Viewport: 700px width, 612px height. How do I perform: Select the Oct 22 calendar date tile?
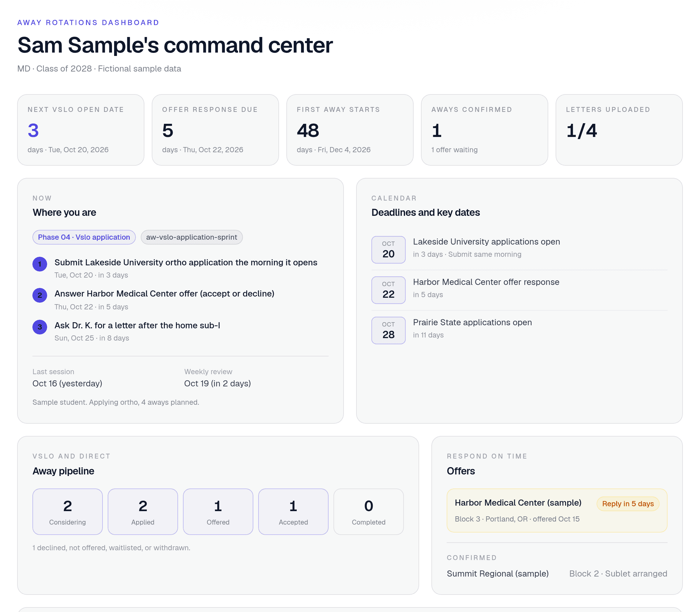click(x=388, y=290)
